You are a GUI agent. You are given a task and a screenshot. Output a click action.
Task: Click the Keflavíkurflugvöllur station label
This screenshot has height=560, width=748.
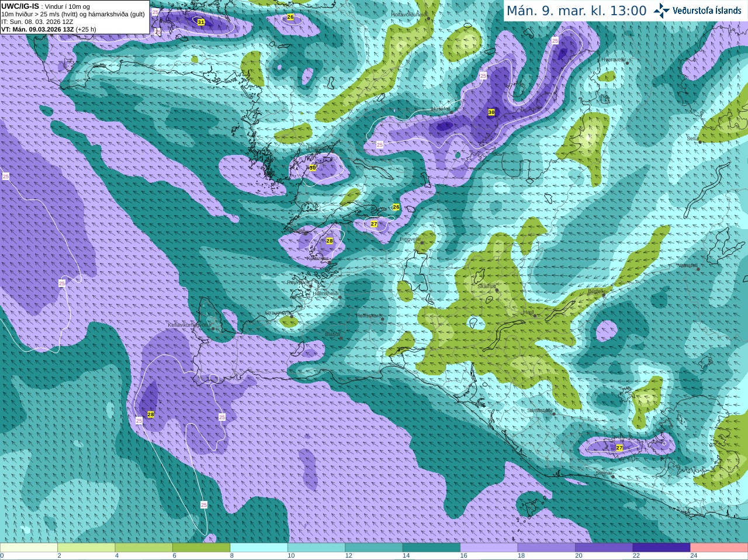(189, 325)
